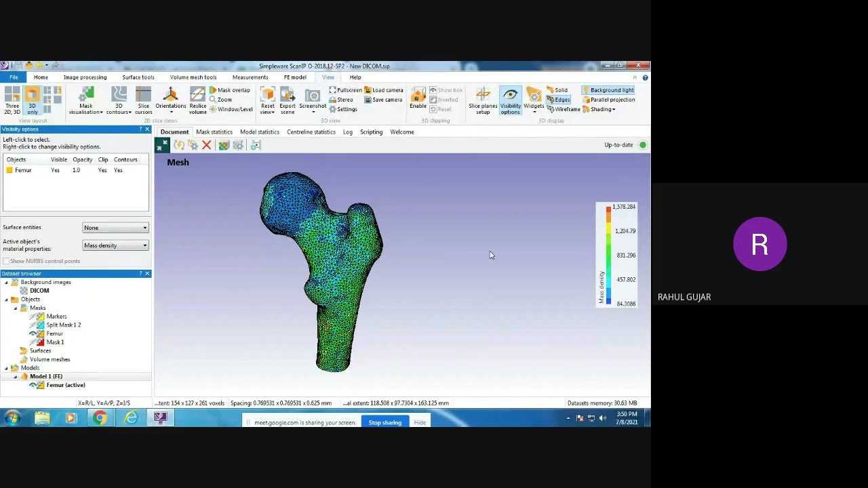
Task: Show the hidden Markers mask via eye icon
Action: point(33,317)
